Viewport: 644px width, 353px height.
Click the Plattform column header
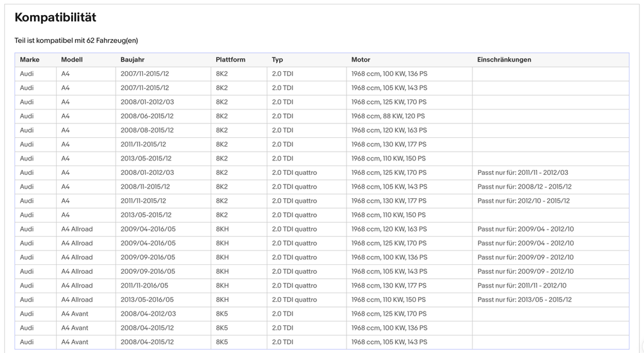pyautogui.click(x=230, y=60)
